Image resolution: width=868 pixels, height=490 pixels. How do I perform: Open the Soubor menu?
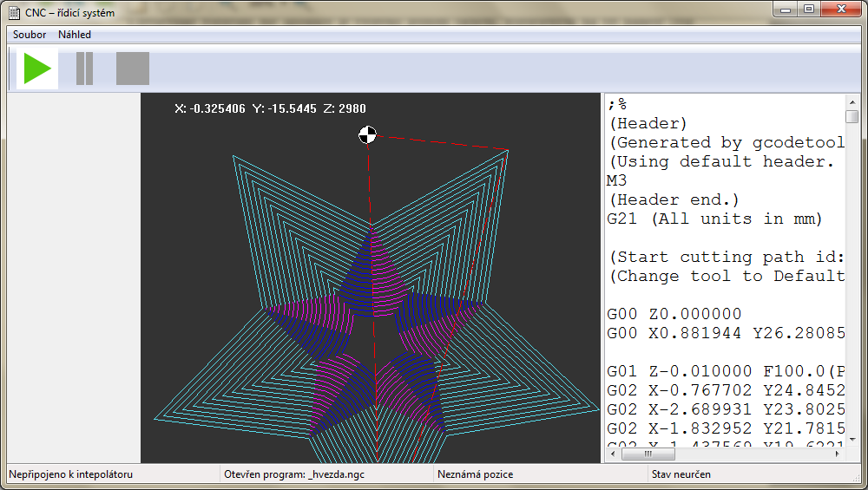pyautogui.click(x=30, y=35)
